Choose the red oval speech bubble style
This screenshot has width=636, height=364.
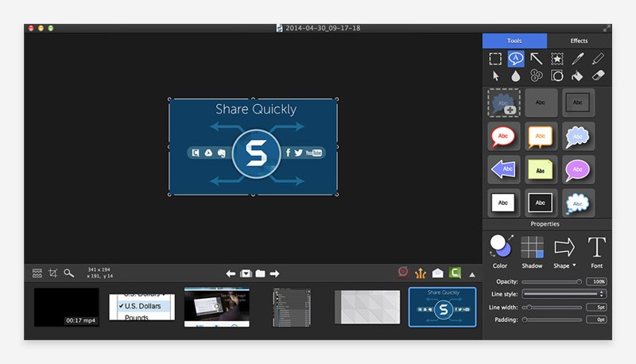point(503,136)
